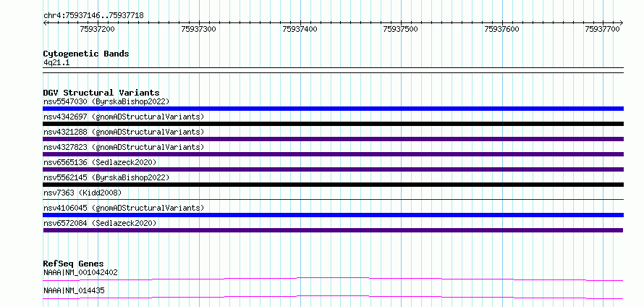Click the thin purple line under nsv7363
644x307 pixels.
(x=333, y=200)
